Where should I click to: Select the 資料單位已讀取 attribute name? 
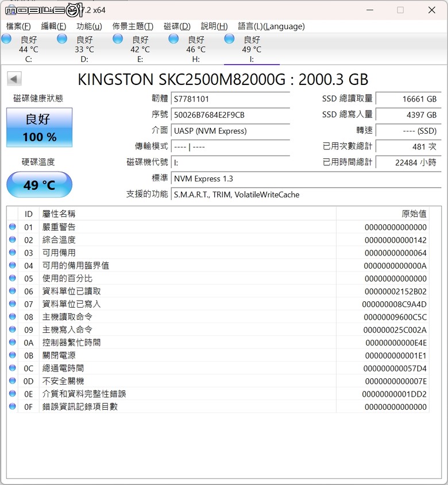click(x=72, y=292)
